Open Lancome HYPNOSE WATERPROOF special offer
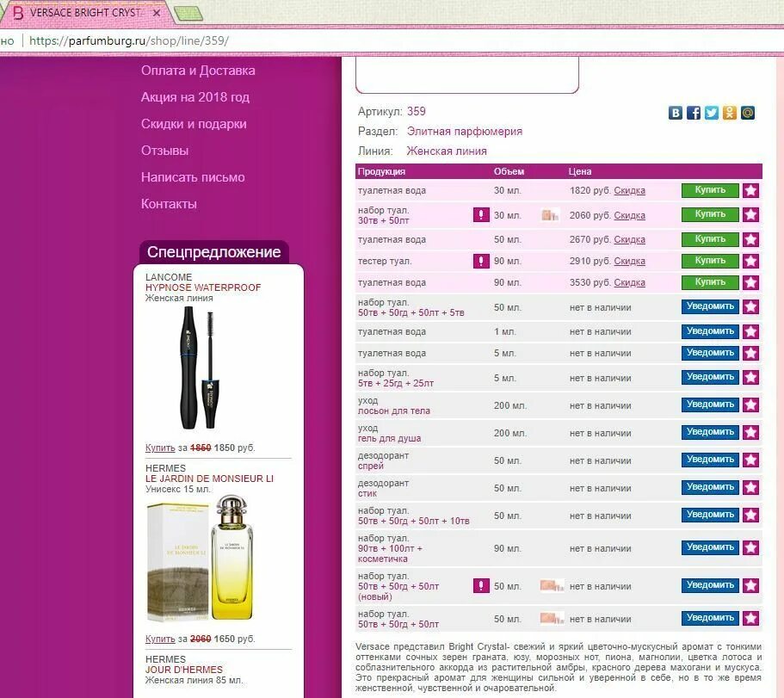 click(203, 287)
